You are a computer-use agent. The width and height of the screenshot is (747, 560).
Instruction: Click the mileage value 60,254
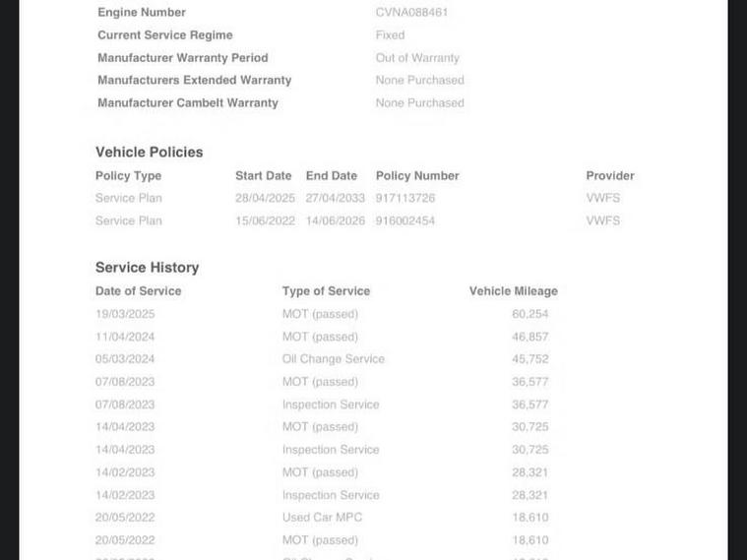pos(529,314)
